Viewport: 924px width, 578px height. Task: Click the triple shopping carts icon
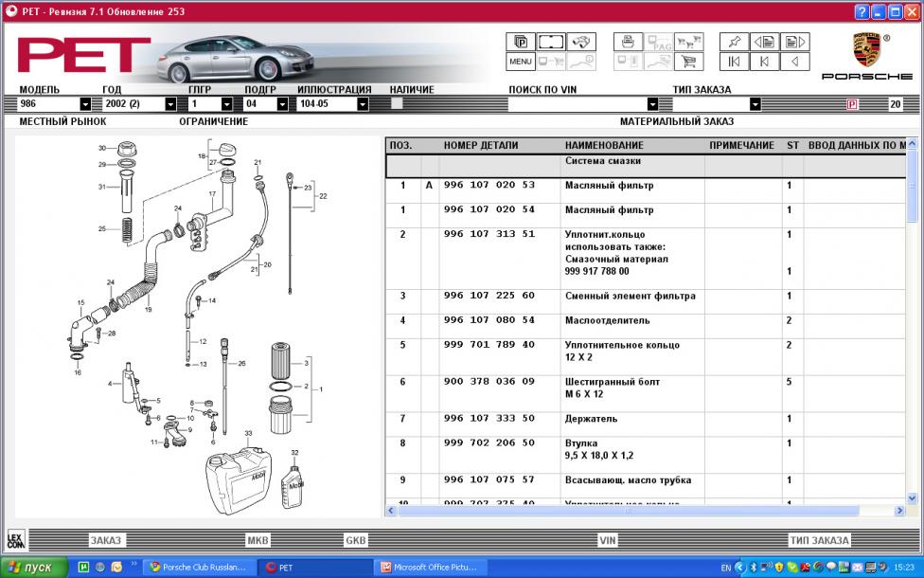688,42
